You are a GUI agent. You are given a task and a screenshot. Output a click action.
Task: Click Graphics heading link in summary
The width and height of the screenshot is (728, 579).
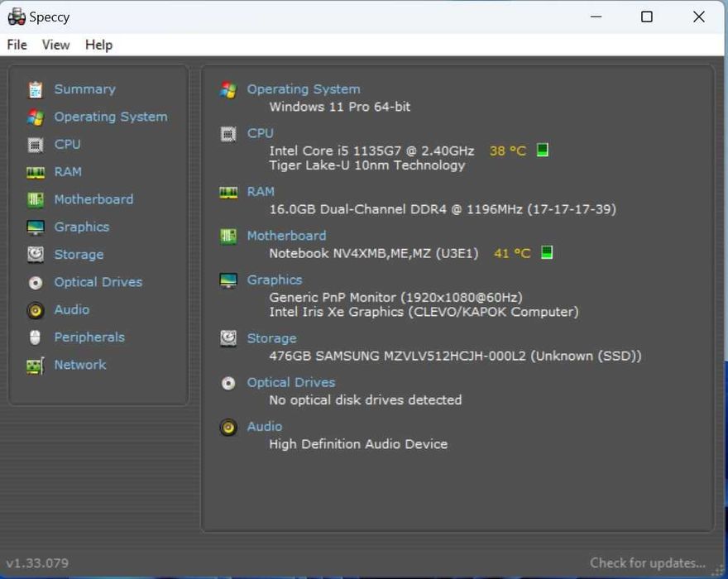coord(275,280)
